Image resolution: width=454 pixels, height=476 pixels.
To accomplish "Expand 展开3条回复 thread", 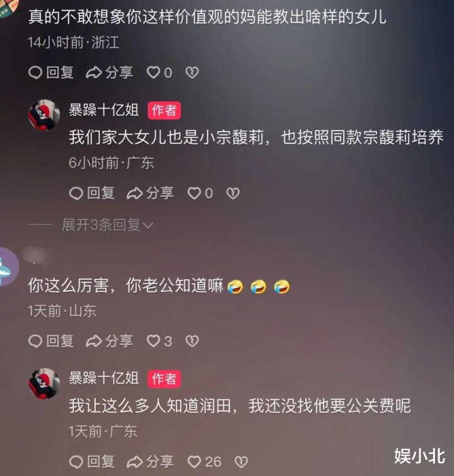I will click(x=107, y=225).
